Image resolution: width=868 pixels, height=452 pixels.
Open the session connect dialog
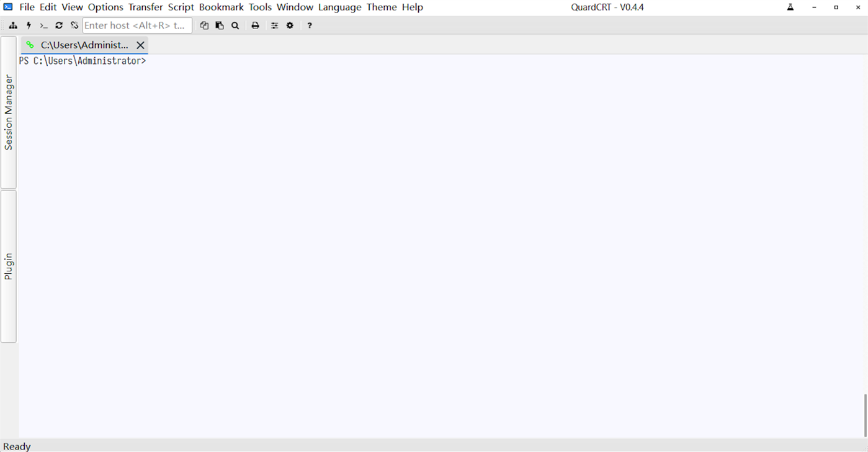(x=13, y=25)
